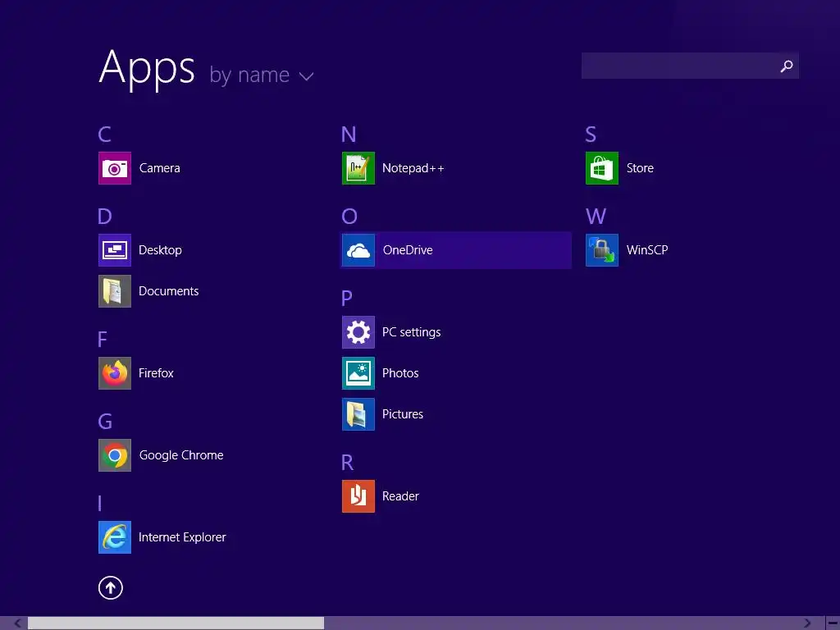
Task: Click the zoom-out minus button at the corner
Action: point(833,623)
